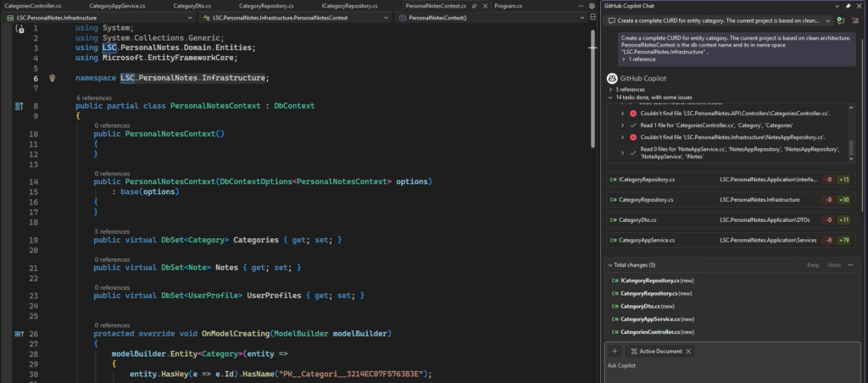Open CategoryRepository.cs (new) in Total changes list
868x383 pixels.
pos(651,293)
